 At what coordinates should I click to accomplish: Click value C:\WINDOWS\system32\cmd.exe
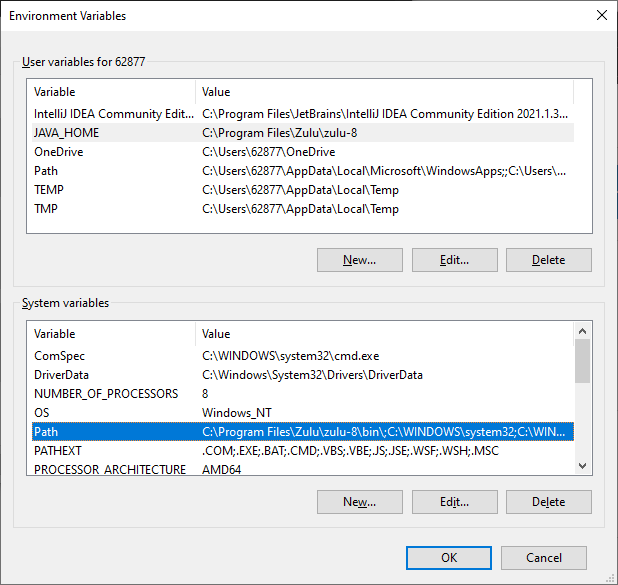point(290,356)
